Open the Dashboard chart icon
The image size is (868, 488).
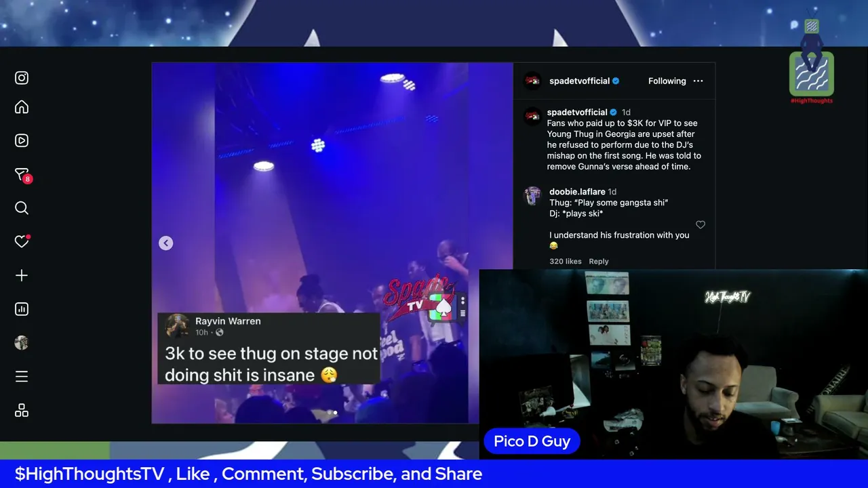click(22, 309)
